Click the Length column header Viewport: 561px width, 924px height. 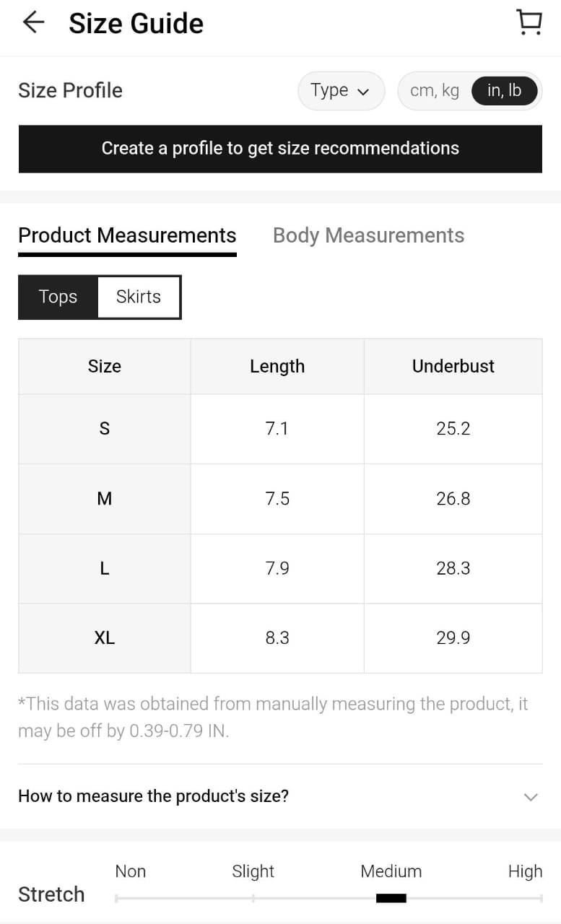(277, 367)
